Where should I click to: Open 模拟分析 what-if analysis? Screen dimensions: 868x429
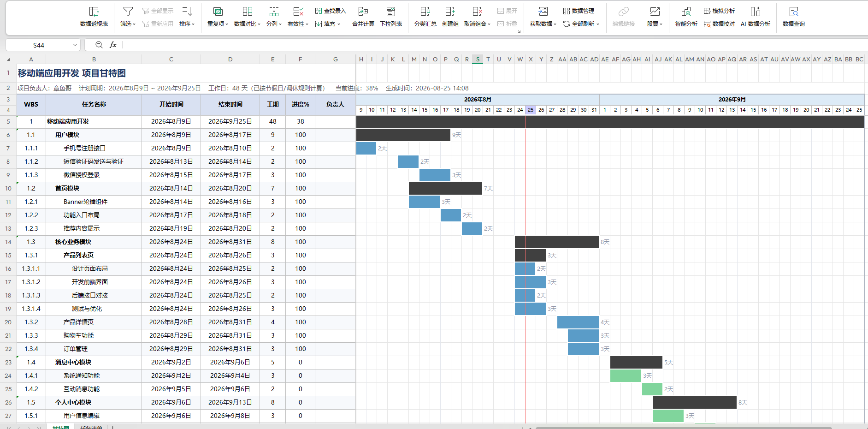[719, 11]
